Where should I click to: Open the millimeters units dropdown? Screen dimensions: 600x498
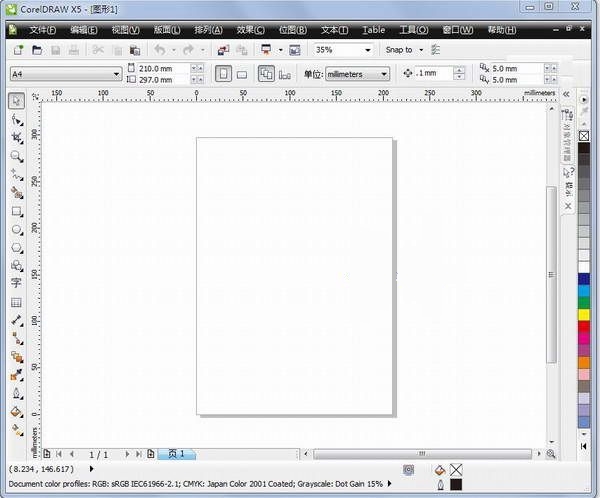[x=385, y=74]
